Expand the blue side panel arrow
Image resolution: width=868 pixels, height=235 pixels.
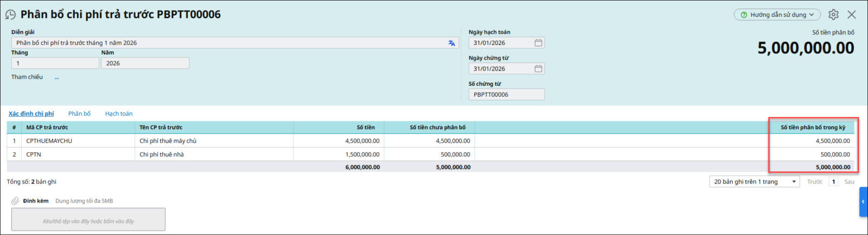(x=863, y=202)
